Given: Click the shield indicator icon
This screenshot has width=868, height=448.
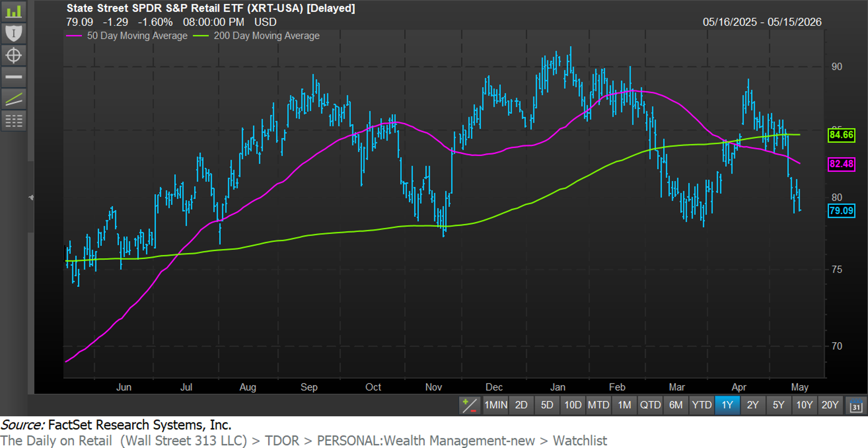Looking at the screenshot, I should 14,33.
